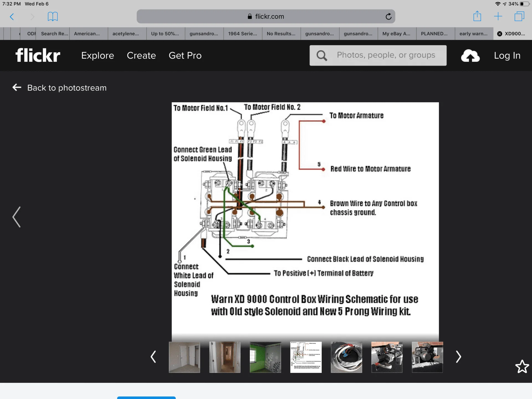Click the Log In link
The width and height of the screenshot is (532, 399).
[507, 55]
